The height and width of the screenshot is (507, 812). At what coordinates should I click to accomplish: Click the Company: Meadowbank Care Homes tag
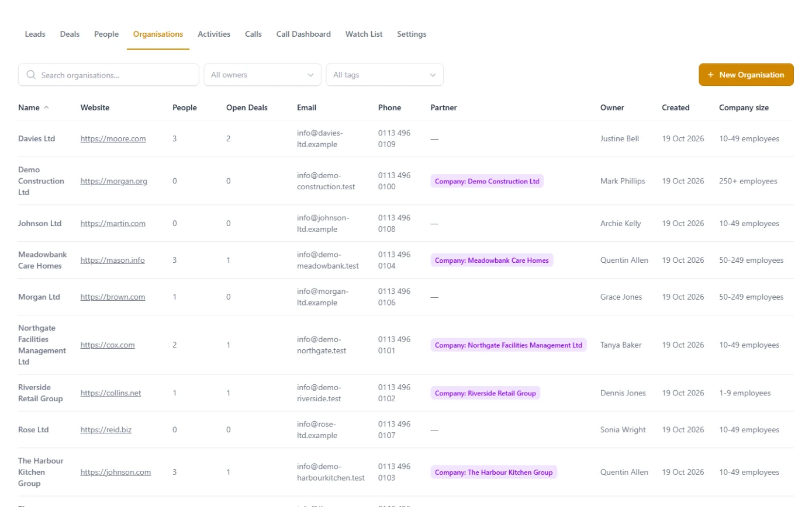click(x=492, y=260)
